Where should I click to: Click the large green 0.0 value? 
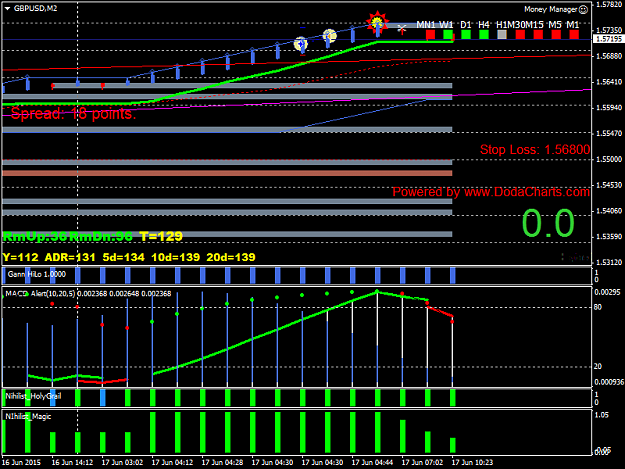click(x=548, y=223)
